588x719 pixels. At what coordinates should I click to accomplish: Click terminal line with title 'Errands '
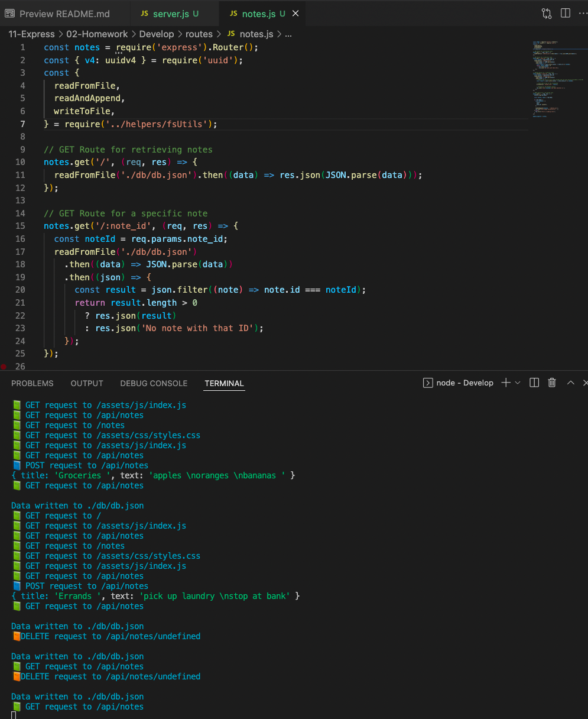(x=155, y=596)
